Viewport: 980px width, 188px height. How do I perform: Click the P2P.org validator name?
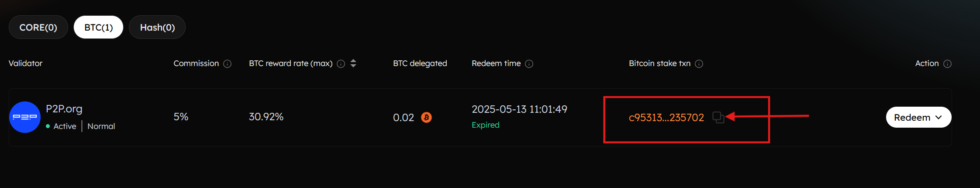click(x=64, y=108)
